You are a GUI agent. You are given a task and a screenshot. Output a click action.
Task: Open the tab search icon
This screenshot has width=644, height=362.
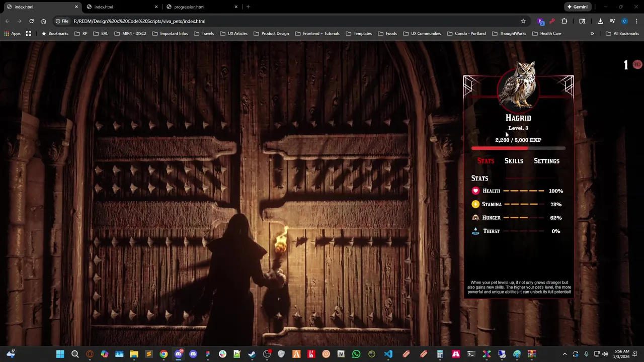tap(582, 21)
